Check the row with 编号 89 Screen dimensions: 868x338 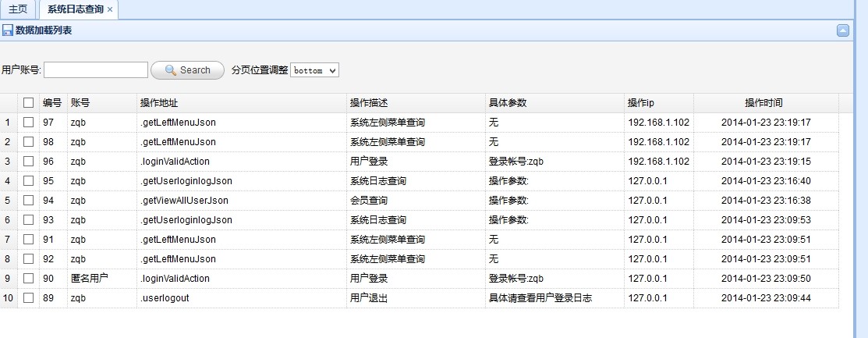[x=28, y=297]
